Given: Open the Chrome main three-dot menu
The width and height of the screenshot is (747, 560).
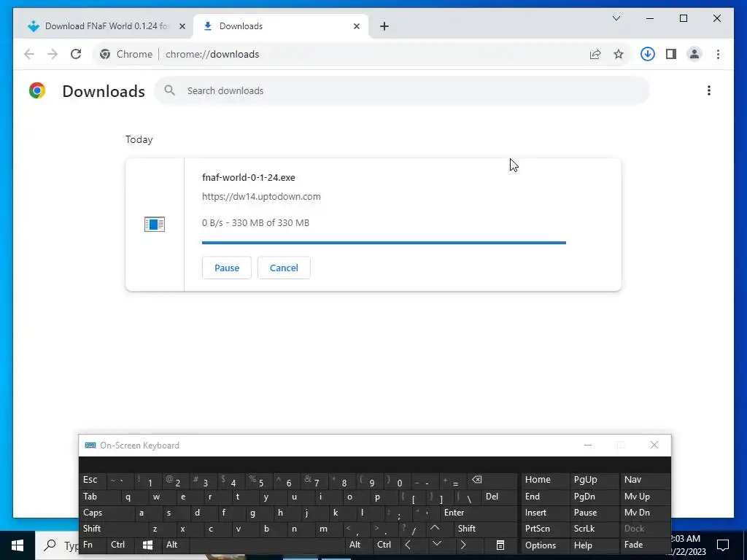Looking at the screenshot, I should (x=718, y=54).
